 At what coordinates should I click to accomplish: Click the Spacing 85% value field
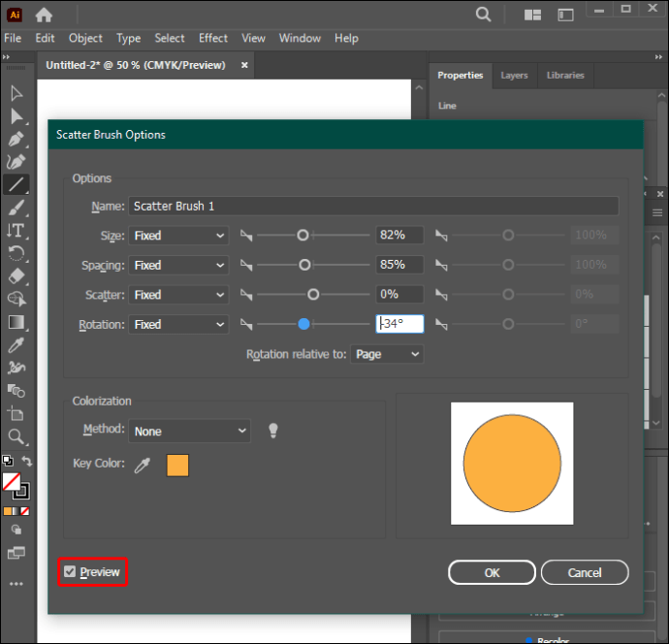[x=399, y=265]
